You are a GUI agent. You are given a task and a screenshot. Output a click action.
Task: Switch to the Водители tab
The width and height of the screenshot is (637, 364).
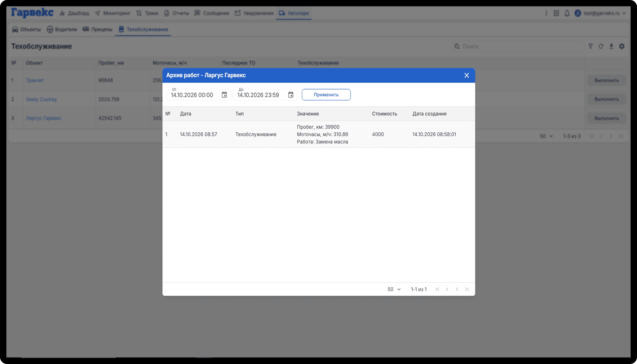62,29
